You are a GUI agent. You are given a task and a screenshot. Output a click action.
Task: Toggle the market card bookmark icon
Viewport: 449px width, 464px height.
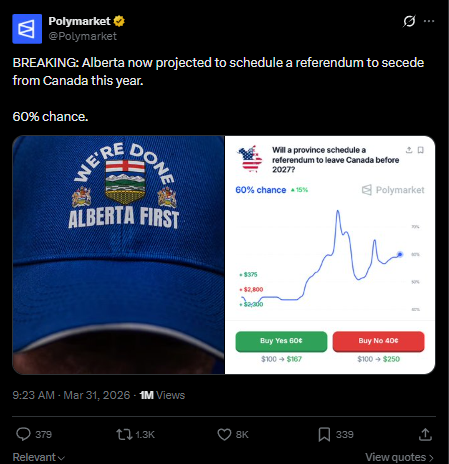pyautogui.click(x=421, y=150)
